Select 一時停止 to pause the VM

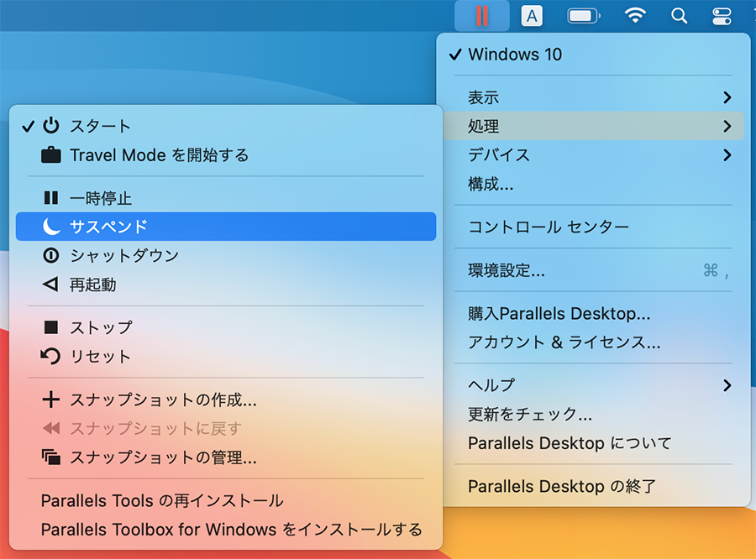point(226,198)
